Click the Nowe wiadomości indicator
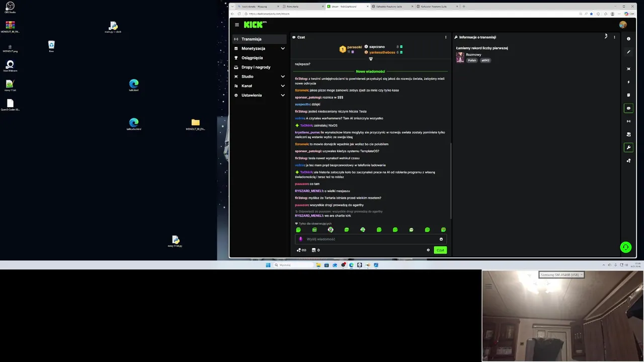The width and height of the screenshot is (644, 362). click(x=370, y=71)
